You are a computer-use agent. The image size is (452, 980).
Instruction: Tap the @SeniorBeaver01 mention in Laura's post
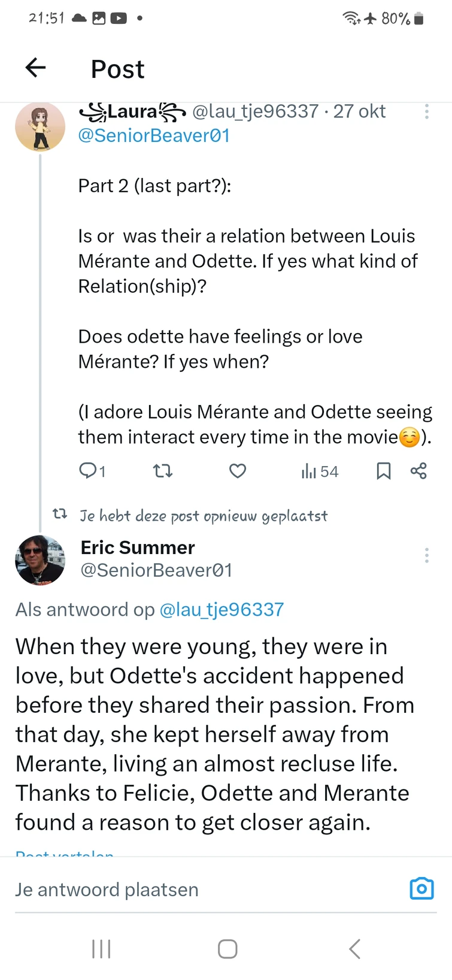point(154,136)
